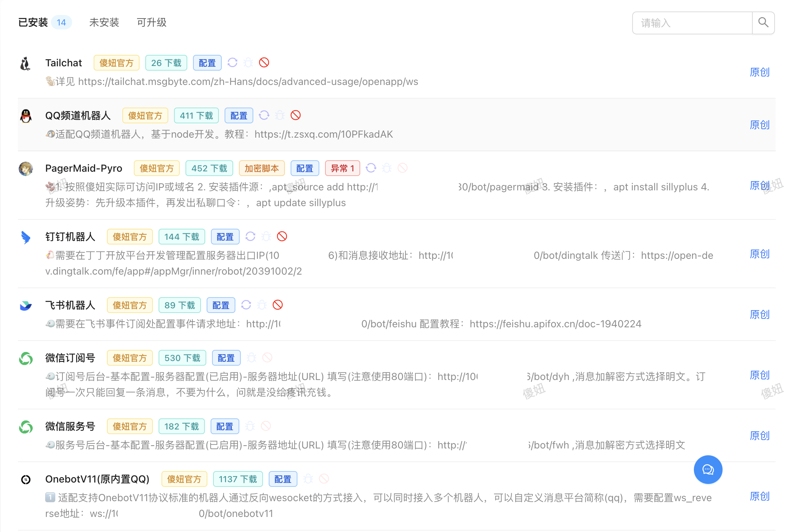Click the search magnifier icon

point(763,23)
